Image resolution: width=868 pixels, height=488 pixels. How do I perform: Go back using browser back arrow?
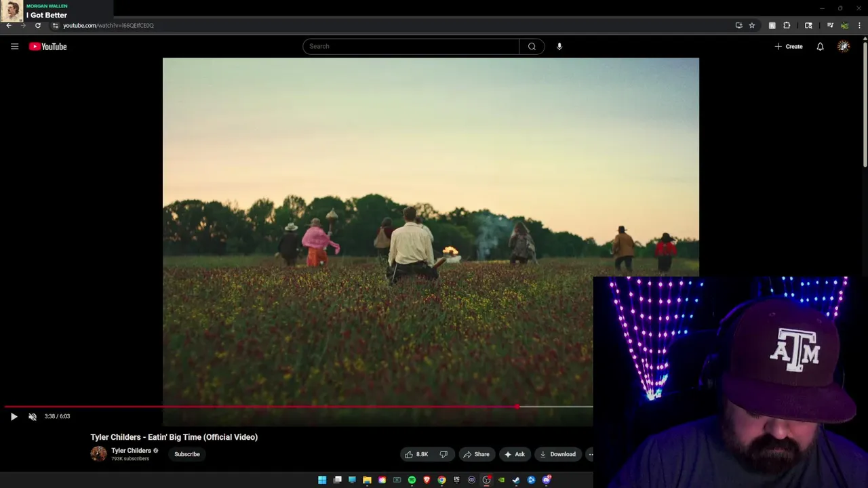(x=9, y=25)
